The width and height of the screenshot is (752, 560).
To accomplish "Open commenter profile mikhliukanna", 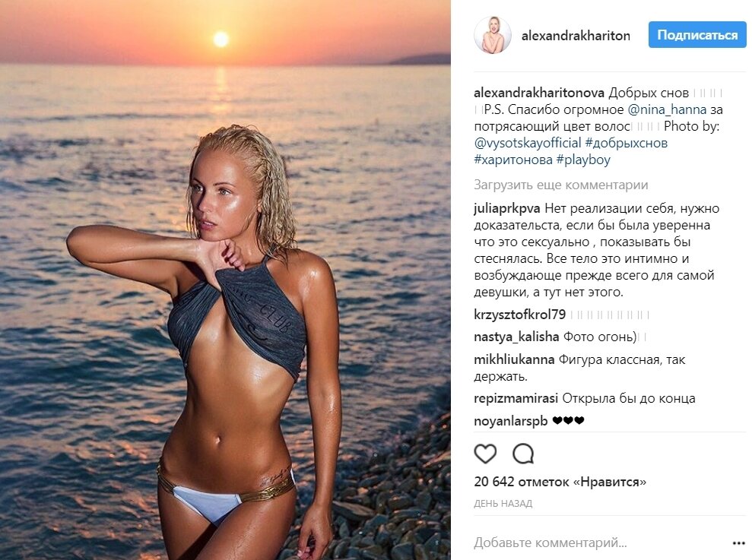I will tap(514, 359).
